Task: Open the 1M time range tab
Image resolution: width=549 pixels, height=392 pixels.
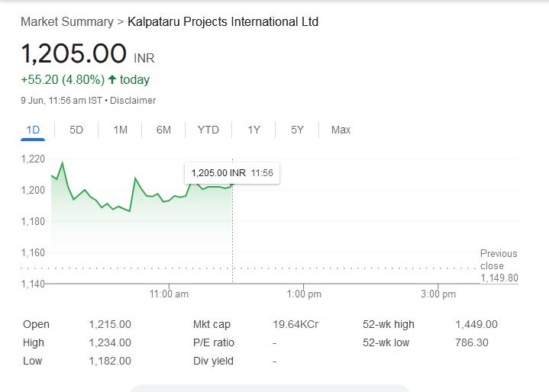Action: 120,130
